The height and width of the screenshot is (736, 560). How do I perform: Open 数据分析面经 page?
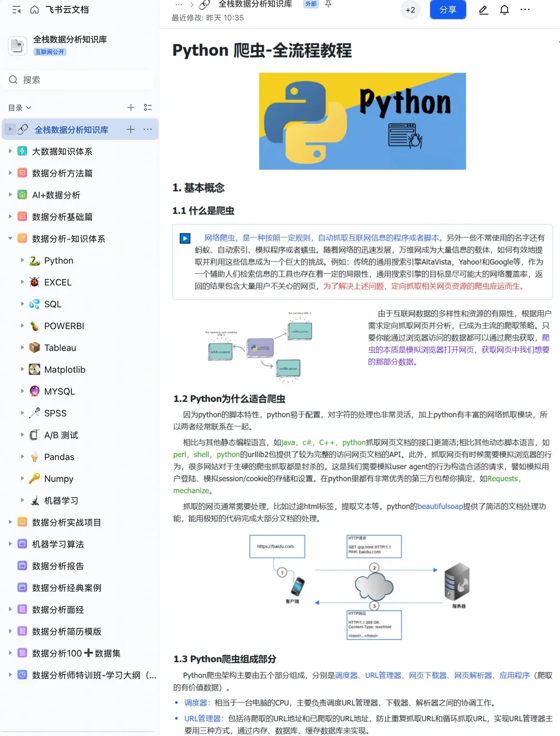58,610
